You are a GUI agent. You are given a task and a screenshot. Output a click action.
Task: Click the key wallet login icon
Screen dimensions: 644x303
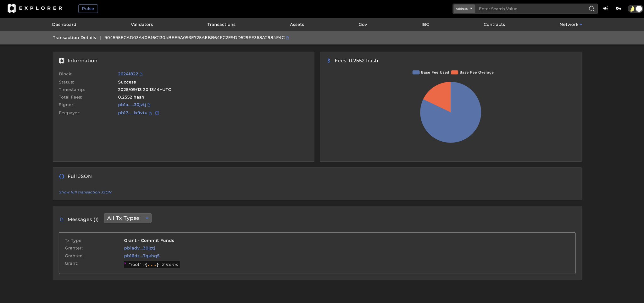coord(618,8)
